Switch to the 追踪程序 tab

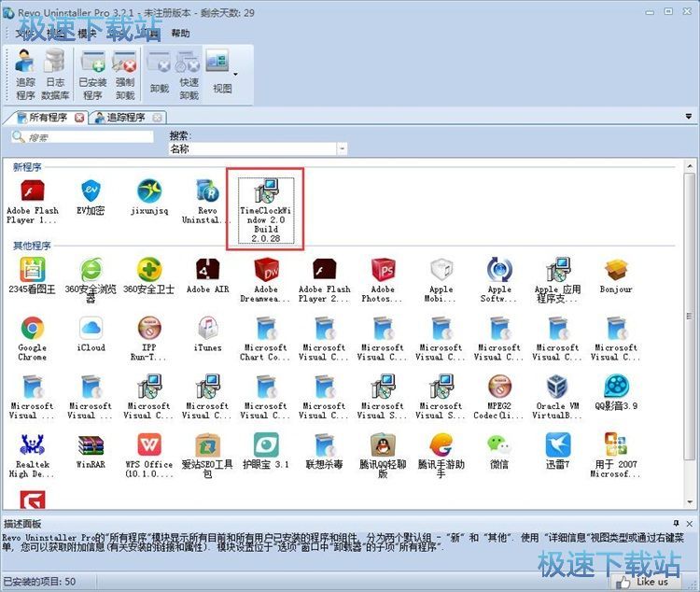tap(125, 118)
